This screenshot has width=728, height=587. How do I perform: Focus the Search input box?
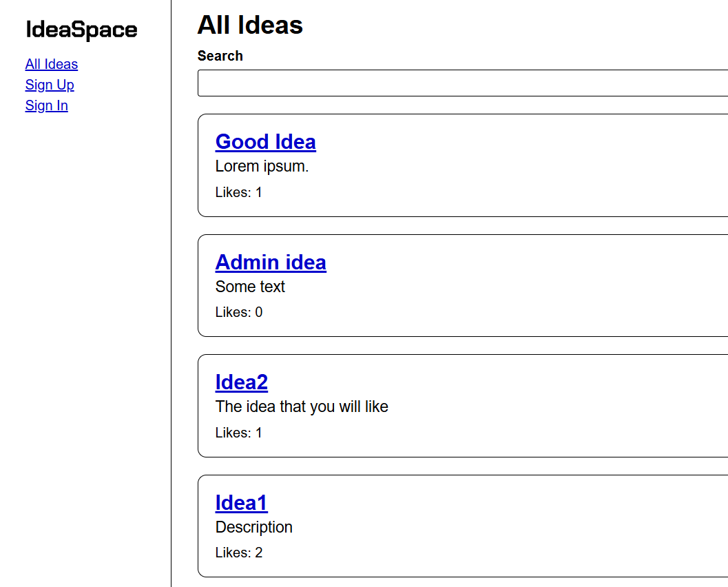point(461,83)
